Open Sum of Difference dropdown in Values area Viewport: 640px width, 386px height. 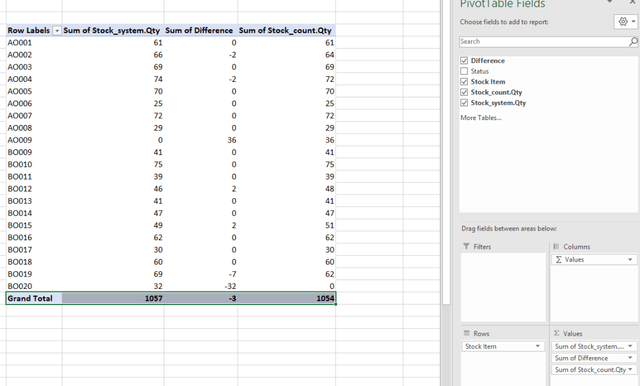pyautogui.click(x=630, y=358)
